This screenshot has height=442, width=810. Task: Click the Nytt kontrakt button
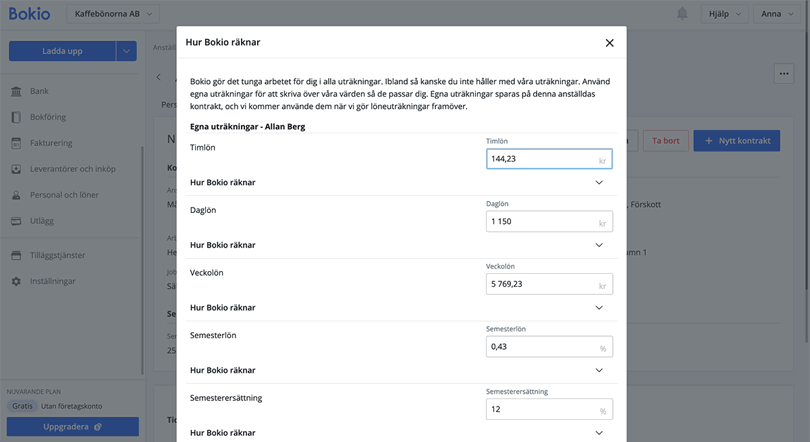click(736, 141)
